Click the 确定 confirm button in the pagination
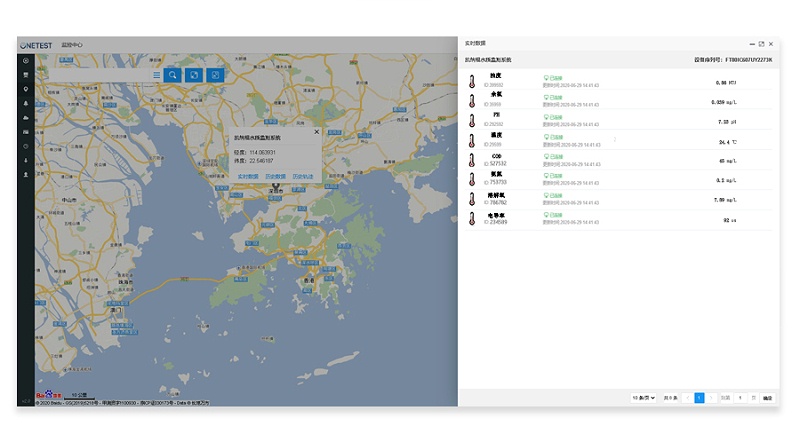 click(x=767, y=398)
